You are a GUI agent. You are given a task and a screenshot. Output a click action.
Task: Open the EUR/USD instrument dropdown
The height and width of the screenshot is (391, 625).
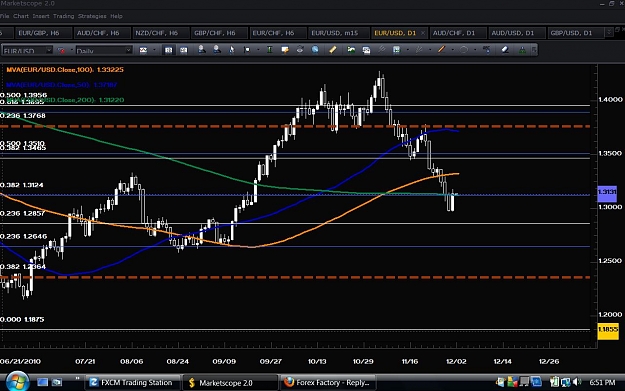coord(49,50)
